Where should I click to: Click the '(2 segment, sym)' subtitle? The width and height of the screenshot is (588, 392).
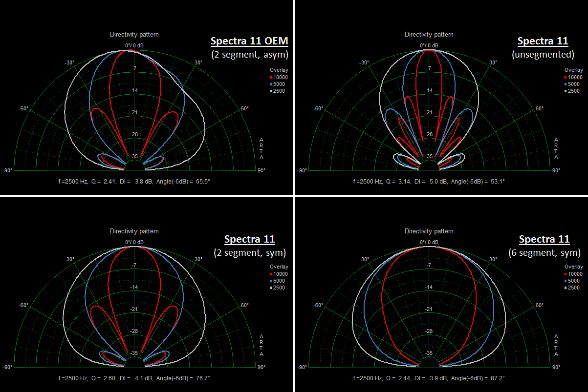250,252
